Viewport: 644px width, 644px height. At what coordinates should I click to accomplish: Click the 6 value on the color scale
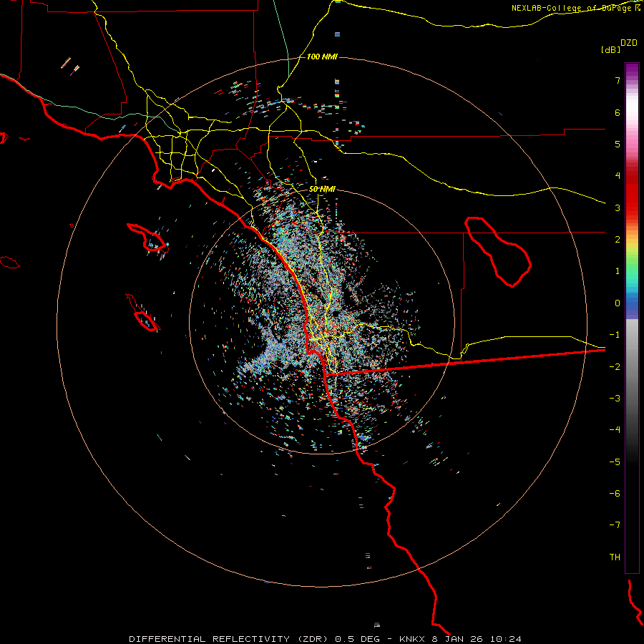(x=618, y=112)
